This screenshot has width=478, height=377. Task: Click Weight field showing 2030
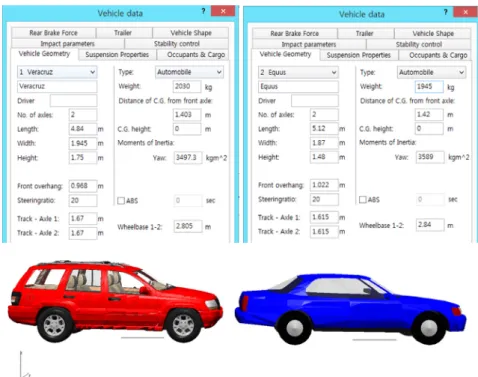[187, 86]
